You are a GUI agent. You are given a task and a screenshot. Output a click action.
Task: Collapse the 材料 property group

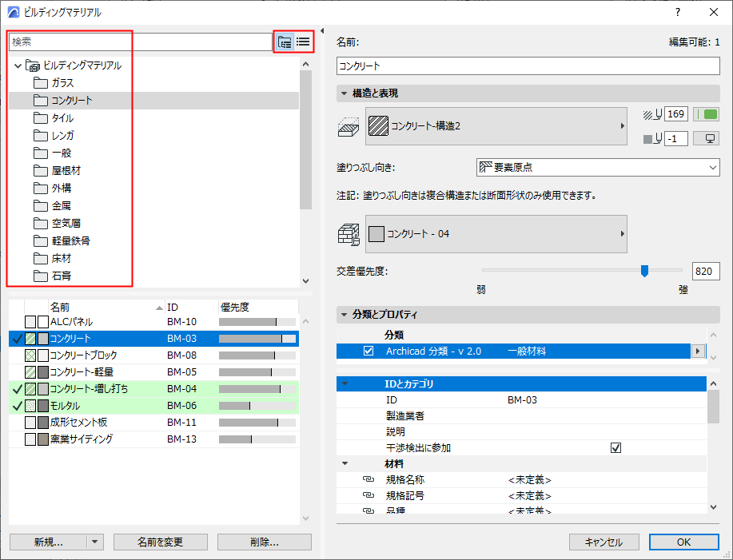tap(345, 464)
